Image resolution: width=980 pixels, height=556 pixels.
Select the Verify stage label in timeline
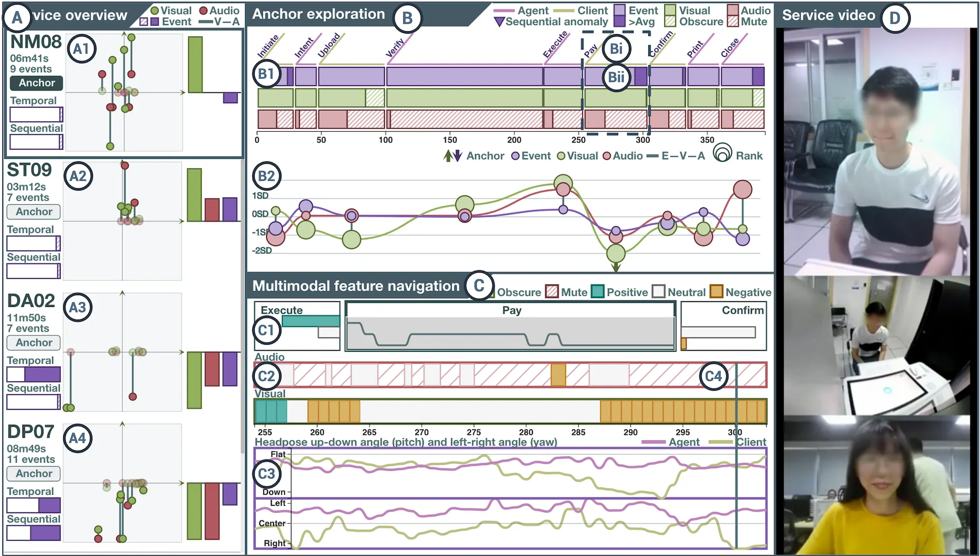point(395,47)
